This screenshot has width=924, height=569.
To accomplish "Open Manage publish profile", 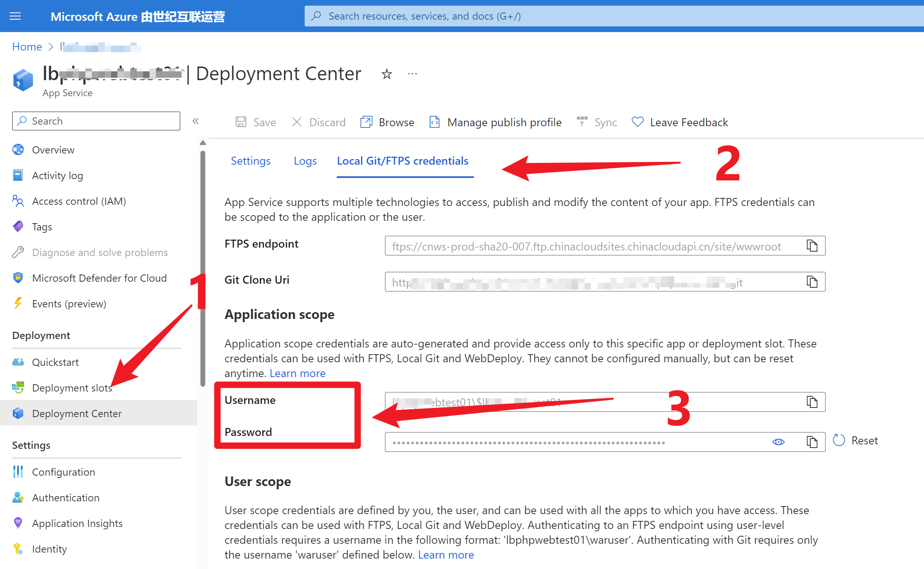I will pos(495,122).
